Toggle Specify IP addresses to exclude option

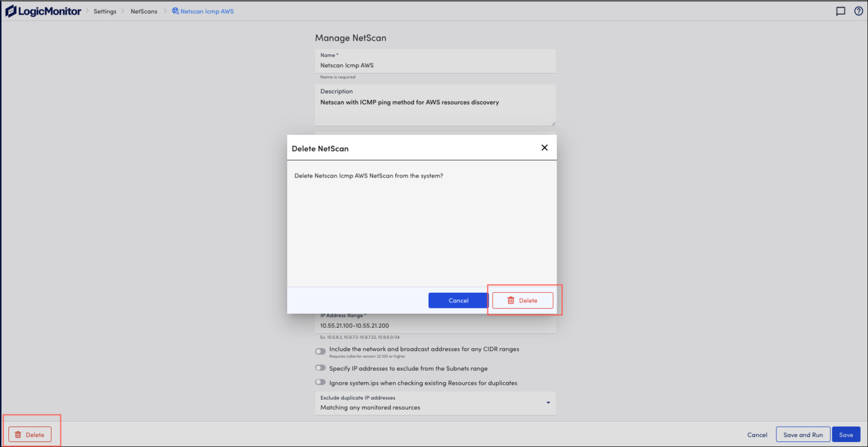[320, 368]
